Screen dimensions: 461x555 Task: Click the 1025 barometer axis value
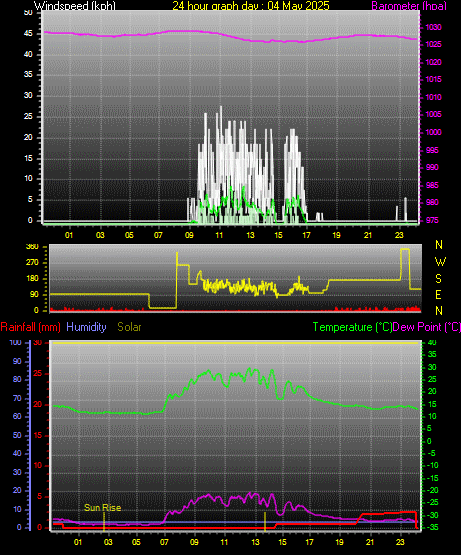433,44
